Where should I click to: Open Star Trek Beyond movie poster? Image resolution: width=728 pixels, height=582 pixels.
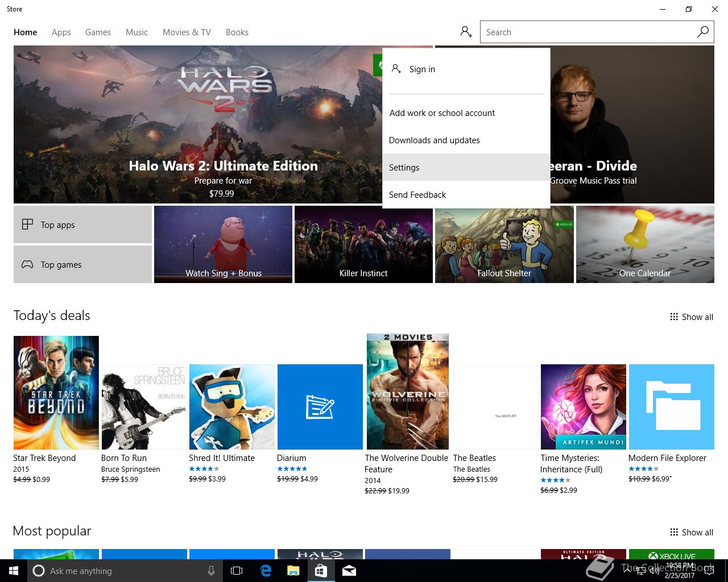[x=56, y=393]
